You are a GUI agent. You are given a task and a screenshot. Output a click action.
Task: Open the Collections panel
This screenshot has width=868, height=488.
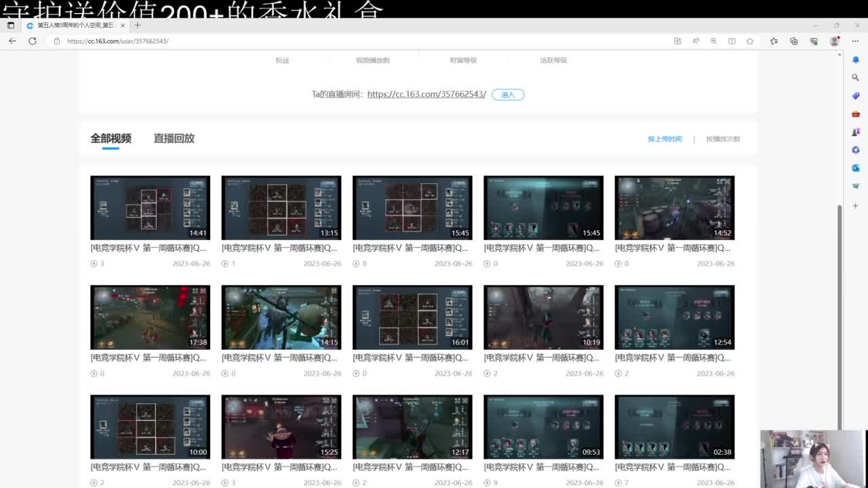[794, 41]
